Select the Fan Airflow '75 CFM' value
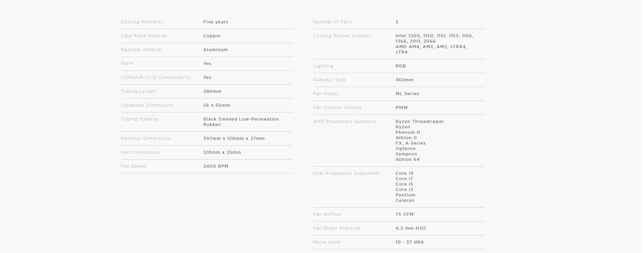The image size is (644, 253). pyautogui.click(x=404, y=214)
